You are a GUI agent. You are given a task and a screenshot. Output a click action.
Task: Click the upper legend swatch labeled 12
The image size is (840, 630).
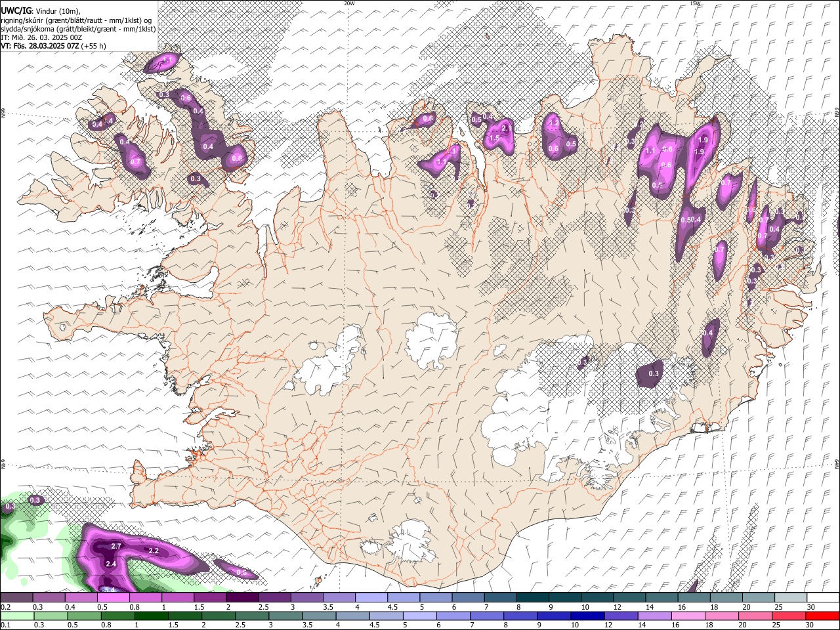[x=629, y=597]
